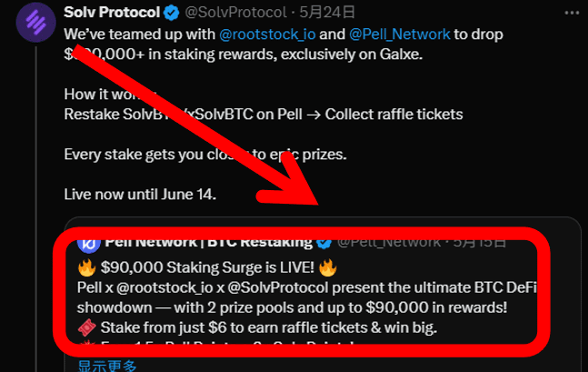Screen dimensions: 588x372
Task: Click Pell Network's verified checkmark badge
Action: tap(324, 243)
